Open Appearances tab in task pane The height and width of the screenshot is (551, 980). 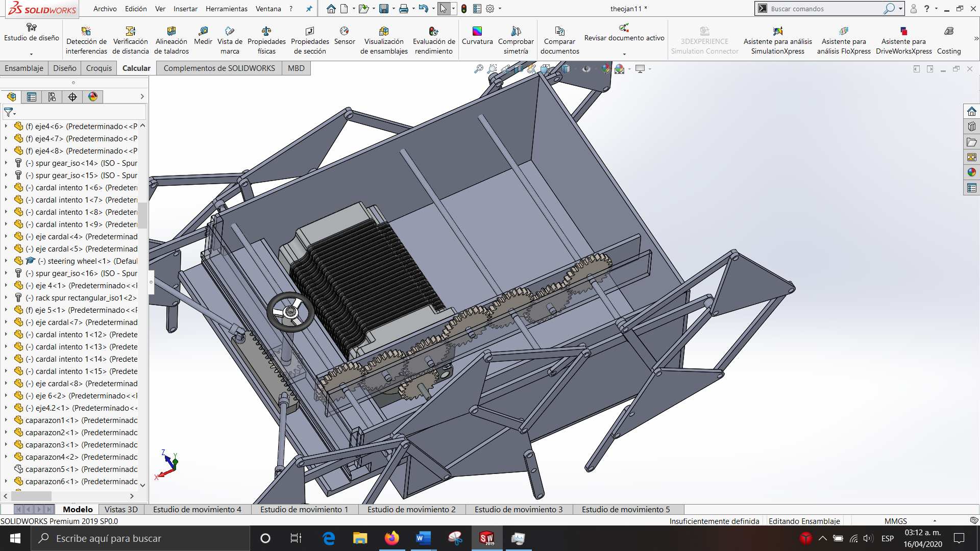pyautogui.click(x=971, y=172)
